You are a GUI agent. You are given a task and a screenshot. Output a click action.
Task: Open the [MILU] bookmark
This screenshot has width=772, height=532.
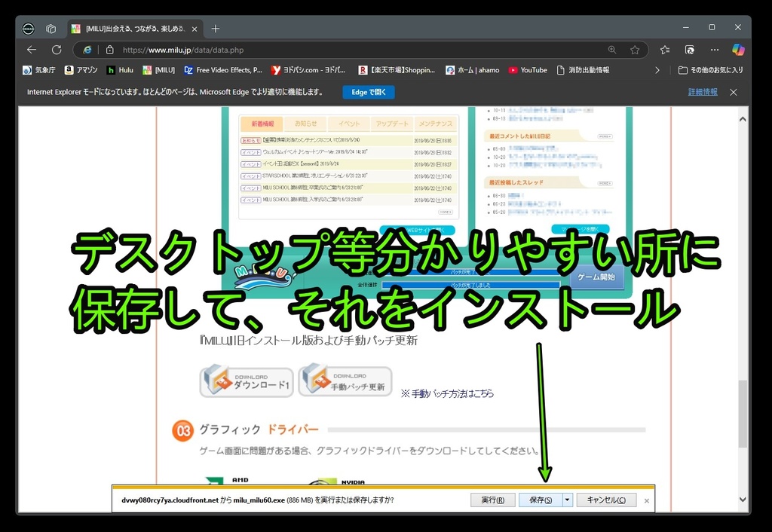coord(158,70)
